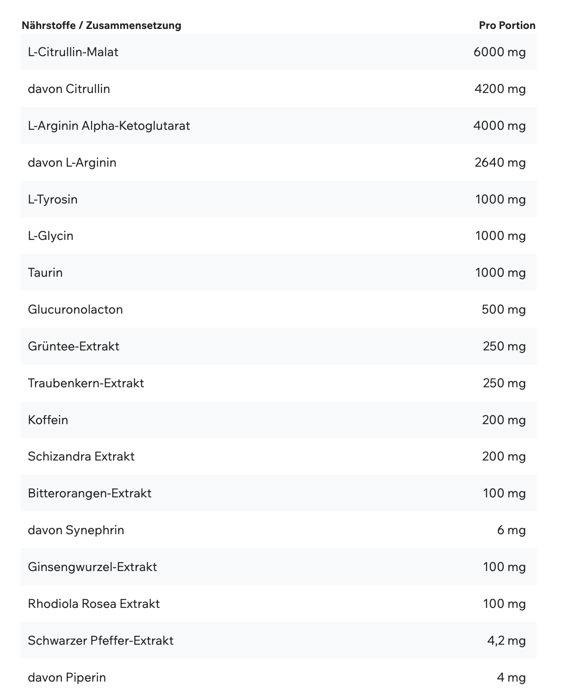Click the 6 mg value for davon Synephrin
The height and width of the screenshot is (700, 588).
pyautogui.click(x=511, y=530)
